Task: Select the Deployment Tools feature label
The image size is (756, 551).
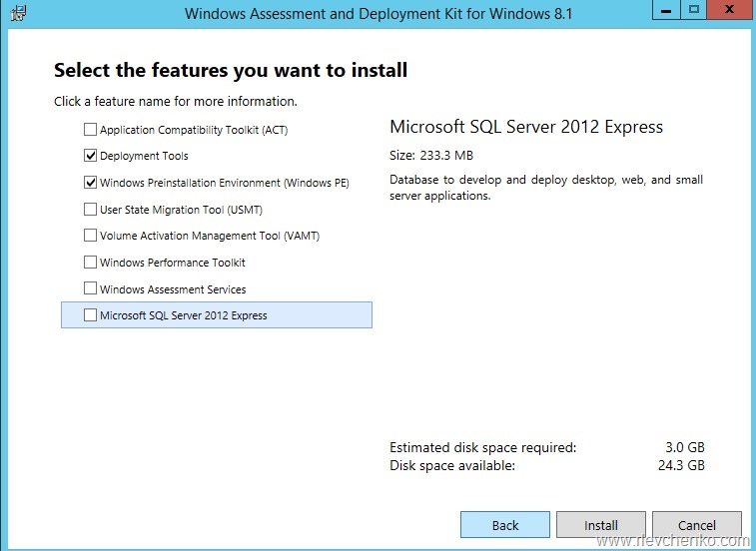Action: tap(144, 156)
